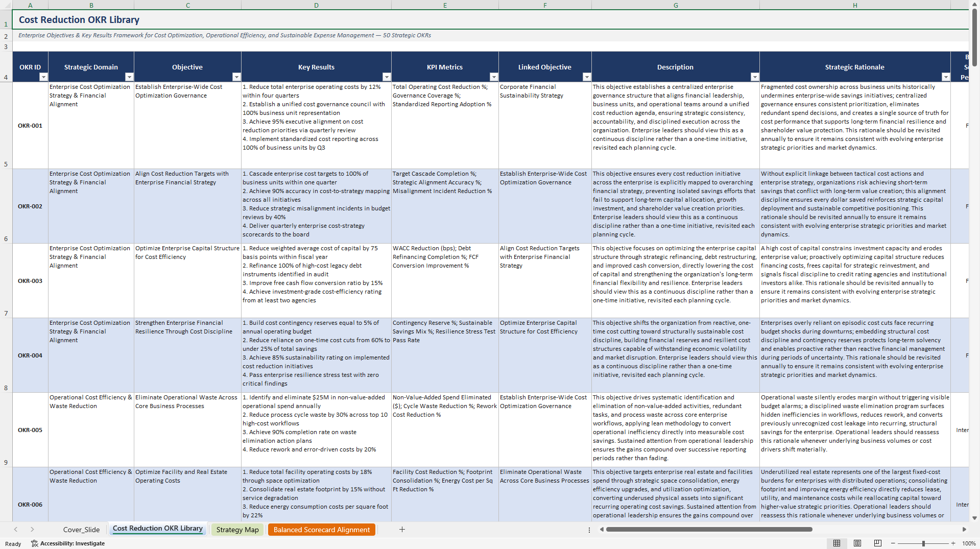Click the Ready status indicator
Viewport: 980px width, 549px height.
tap(13, 544)
